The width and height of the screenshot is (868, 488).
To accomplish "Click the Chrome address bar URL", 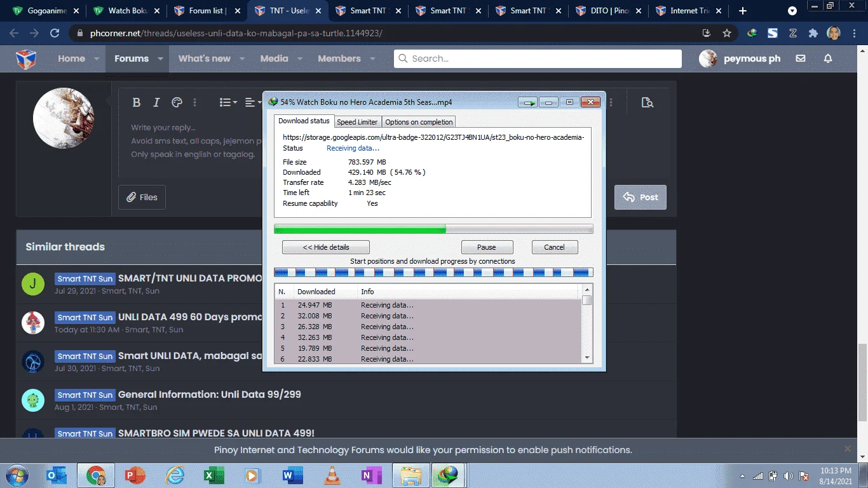I will (236, 33).
